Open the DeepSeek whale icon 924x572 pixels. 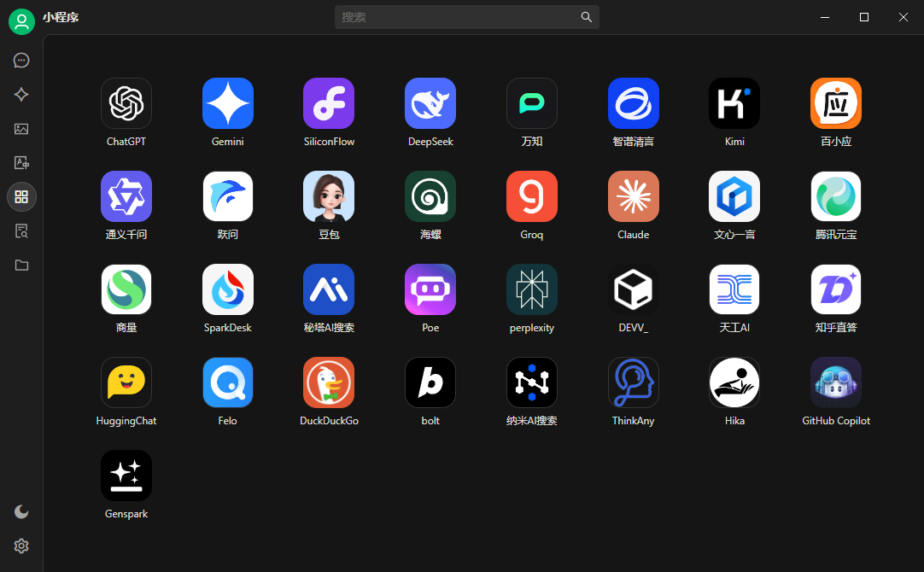430,103
